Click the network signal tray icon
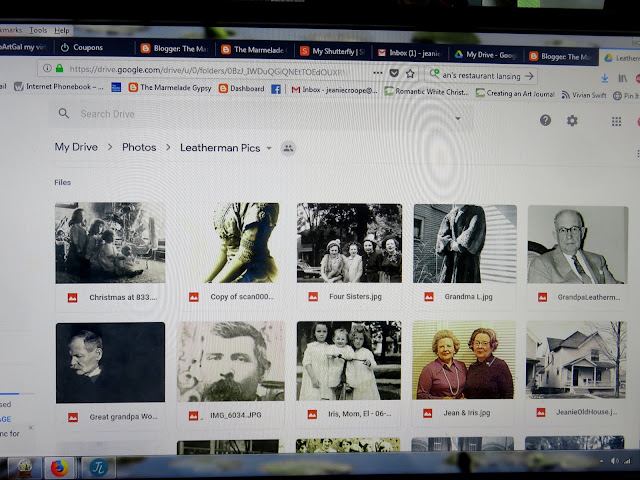The width and height of the screenshot is (640, 480). (627, 461)
